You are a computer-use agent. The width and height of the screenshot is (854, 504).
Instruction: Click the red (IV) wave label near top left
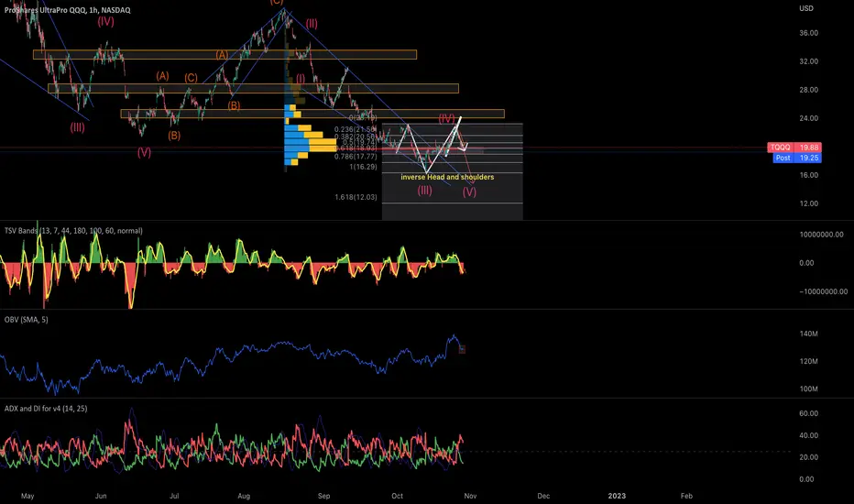(x=105, y=21)
